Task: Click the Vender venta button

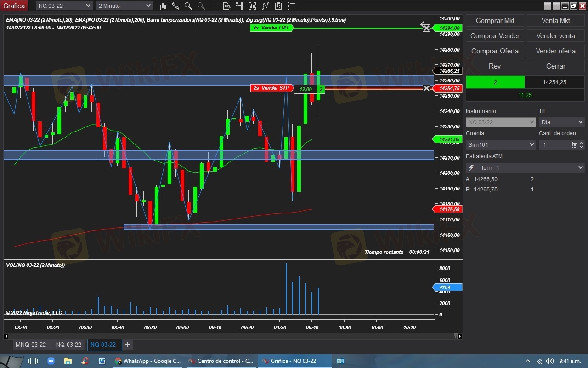Action: (555, 36)
